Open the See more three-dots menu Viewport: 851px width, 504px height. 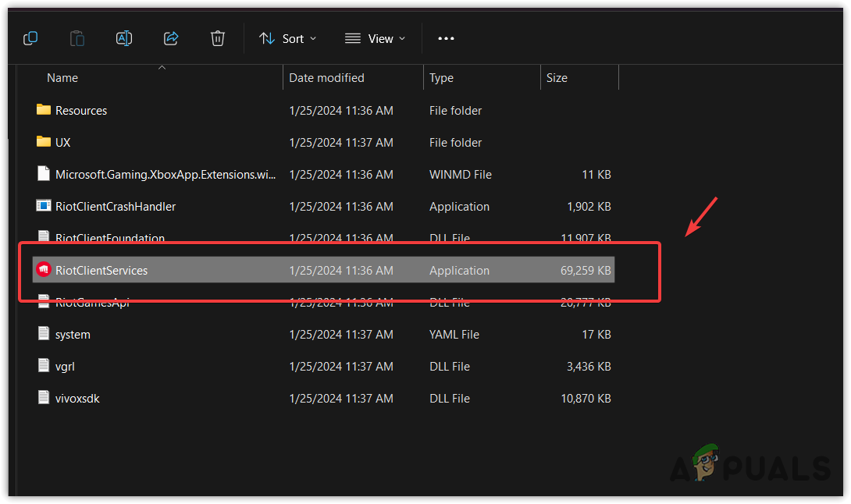pyautogui.click(x=446, y=38)
